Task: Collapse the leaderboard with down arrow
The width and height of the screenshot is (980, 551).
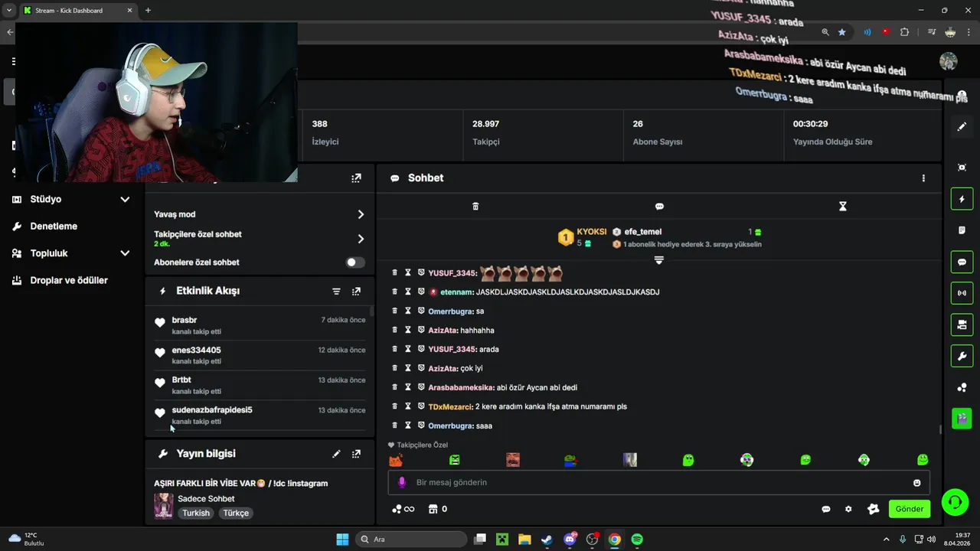Action: 658,260
